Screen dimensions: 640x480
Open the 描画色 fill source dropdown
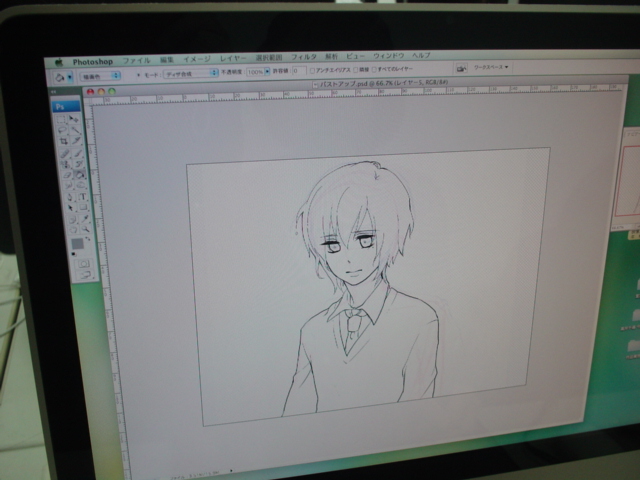(100, 76)
